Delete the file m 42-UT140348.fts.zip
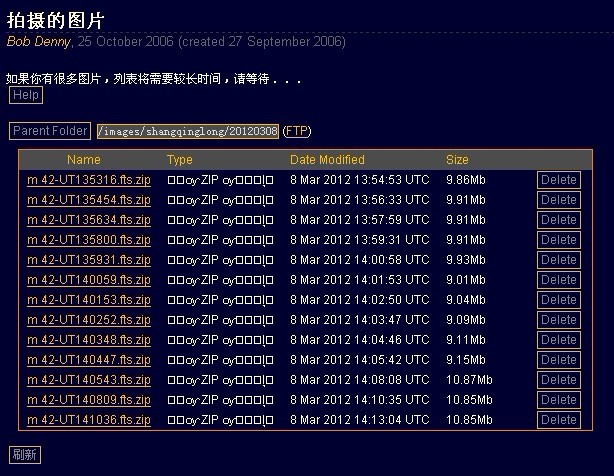The image size is (614, 476). coord(558,340)
